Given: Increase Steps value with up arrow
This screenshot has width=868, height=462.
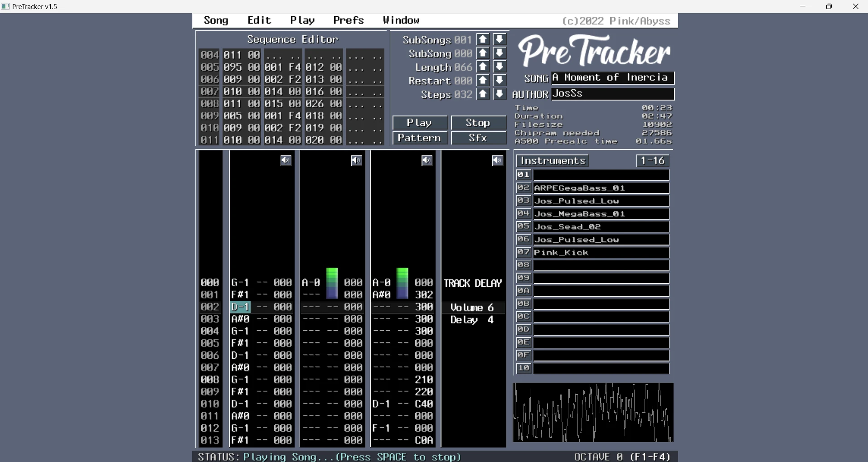Looking at the screenshot, I should tap(483, 94).
